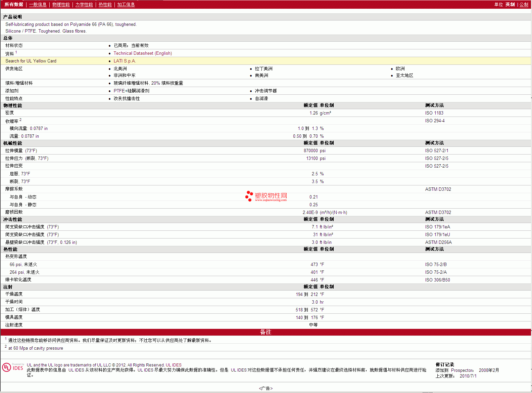Open Technical Datasheet (English) link
Viewport: 532px width, 393px height.
point(143,53)
